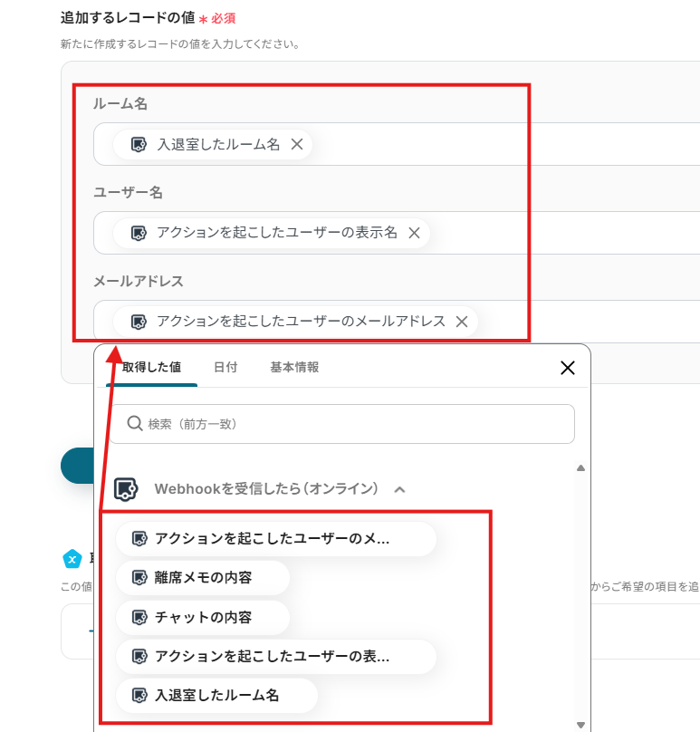Switch to the 日付 tab
The image size is (700, 732).
pyautogui.click(x=225, y=368)
